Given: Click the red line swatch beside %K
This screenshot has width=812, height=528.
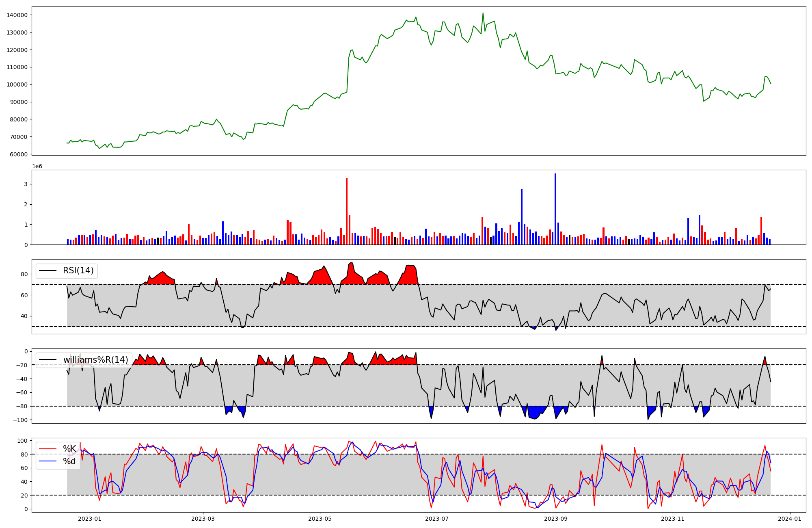Looking at the screenshot, I should [x=48, y=449].
